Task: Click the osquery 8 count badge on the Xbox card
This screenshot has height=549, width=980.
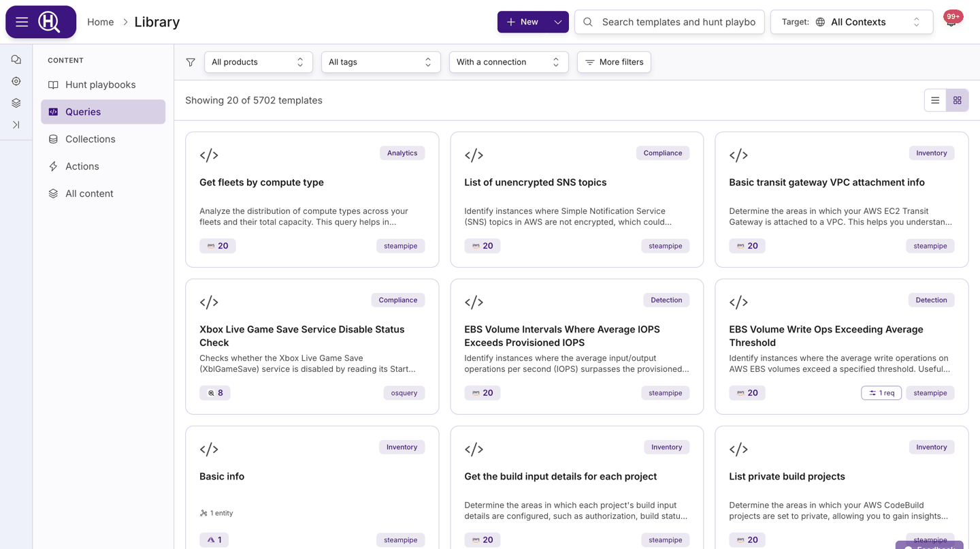Action: [215, 393]
